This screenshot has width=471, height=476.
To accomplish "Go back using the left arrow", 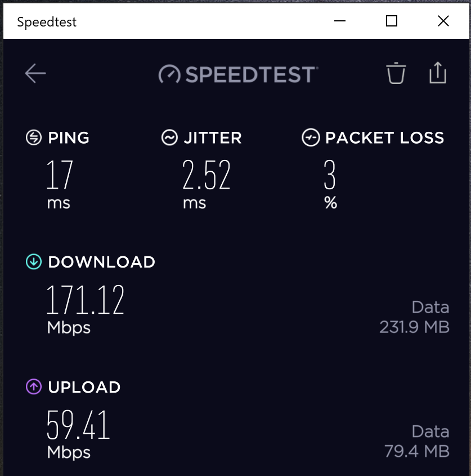I will click(35, 73).
